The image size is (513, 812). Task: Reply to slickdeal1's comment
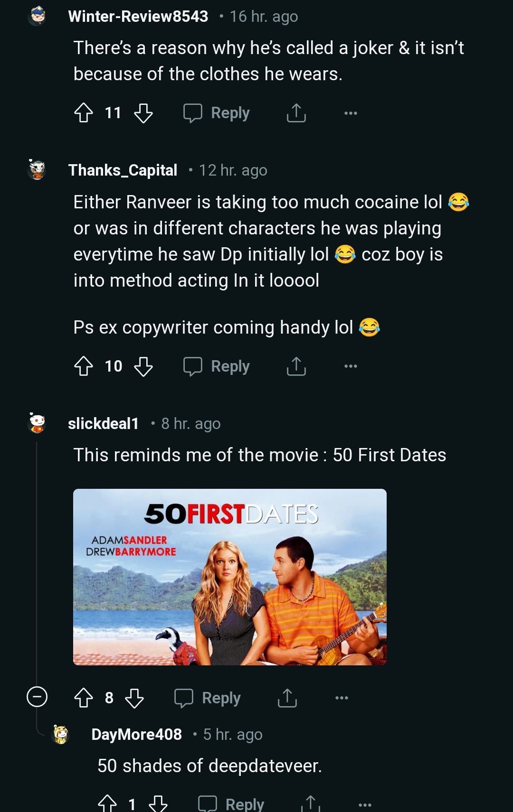[208, 698]
